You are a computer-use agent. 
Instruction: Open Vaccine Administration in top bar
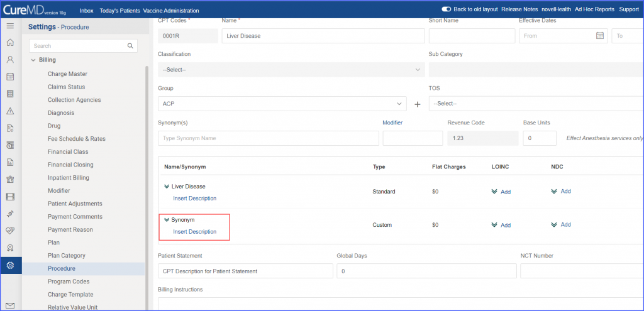pyautogui.click(x=171, y=10)
